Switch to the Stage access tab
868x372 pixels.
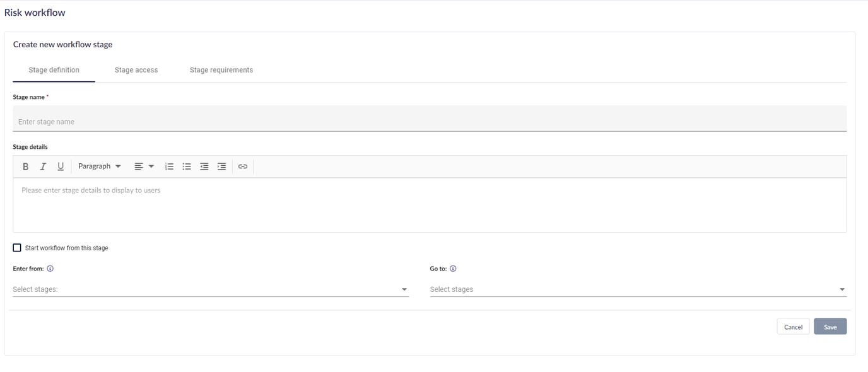click(x=136, y=69)
